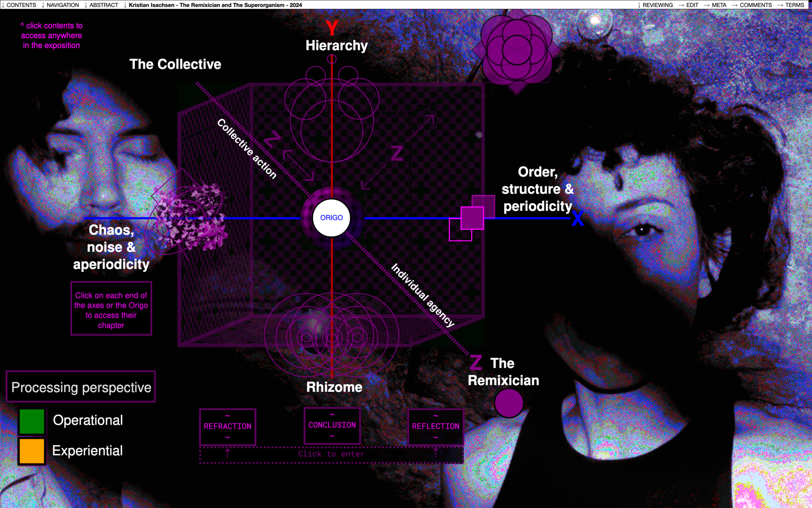Click the purple flower mandala icon
Image resolution: width=812 pixels, height=508 pixels.
[x=516, y=51]
